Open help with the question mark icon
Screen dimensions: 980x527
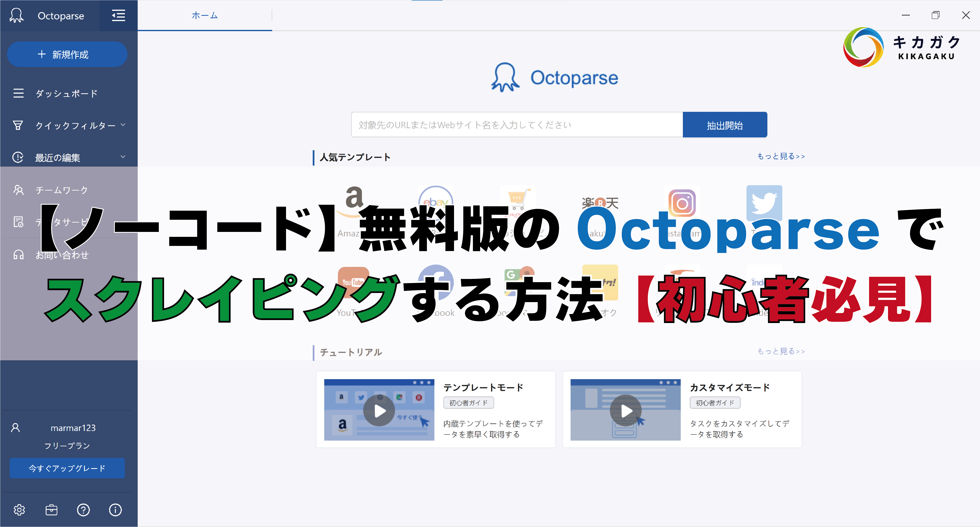83,510
